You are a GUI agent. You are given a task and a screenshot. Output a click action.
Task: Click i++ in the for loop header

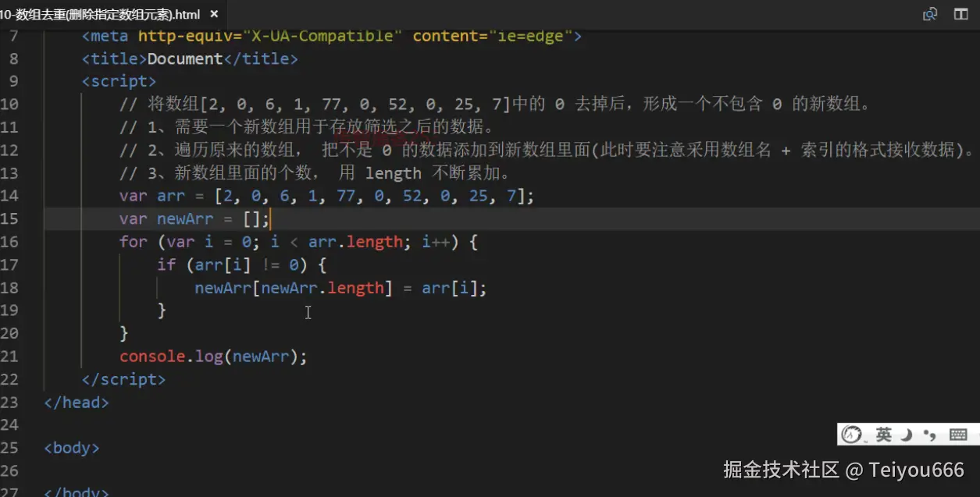pos(436,242)
